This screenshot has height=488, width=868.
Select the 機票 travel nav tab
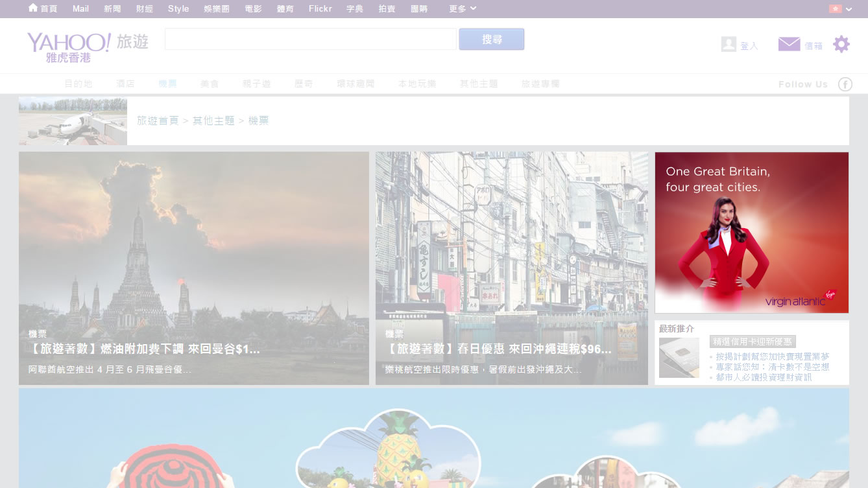click(167, 84)
